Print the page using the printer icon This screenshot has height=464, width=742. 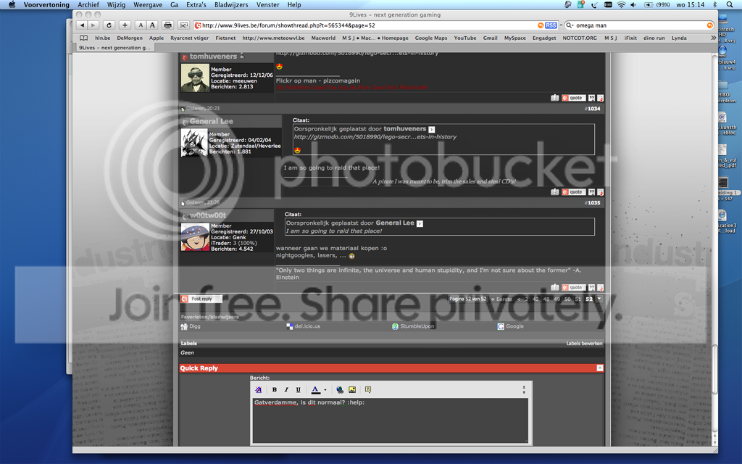(x=168, y=26)
